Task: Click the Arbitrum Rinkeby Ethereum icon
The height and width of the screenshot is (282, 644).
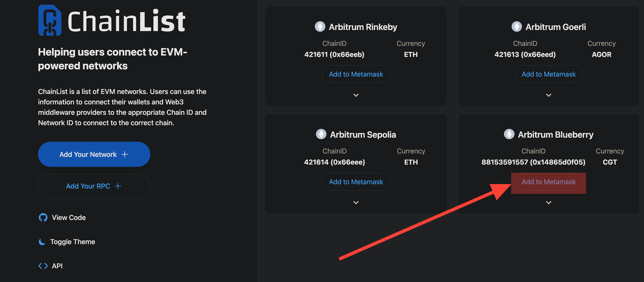Action: click(x=320, y=26)
